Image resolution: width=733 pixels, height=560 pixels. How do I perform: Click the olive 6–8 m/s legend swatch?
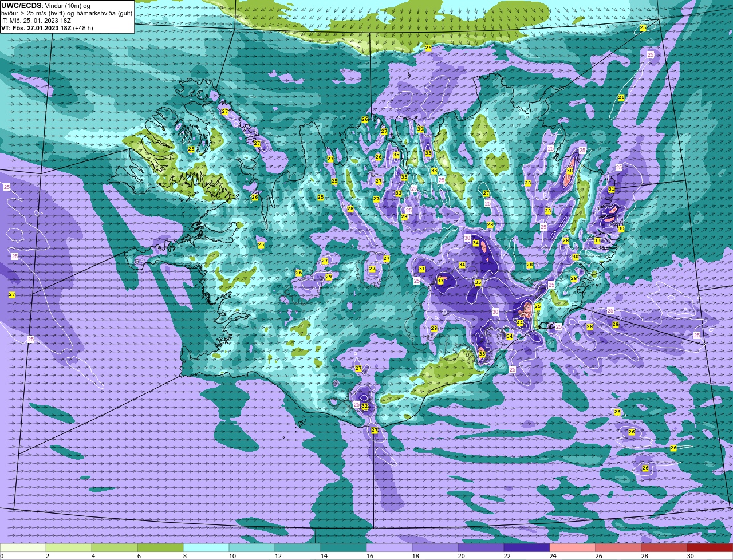pos(160,548)
